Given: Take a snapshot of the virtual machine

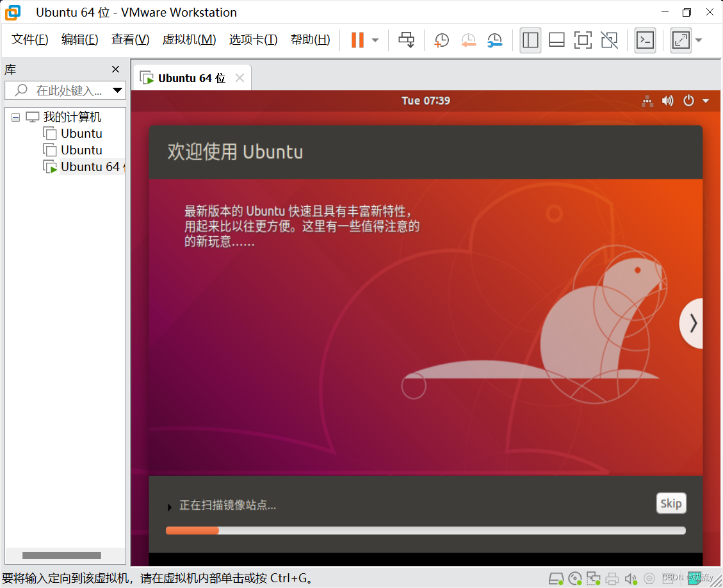Looking at the screenshot, I should (441, 40).
